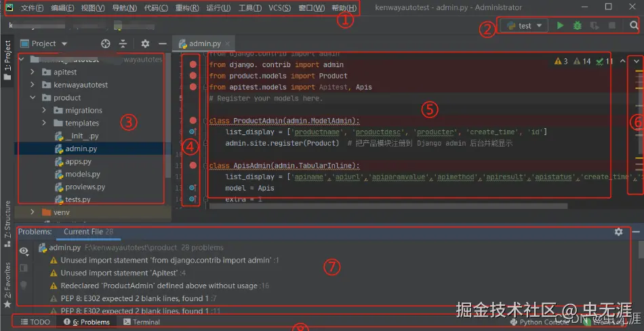Expand the venv folder

33,212
